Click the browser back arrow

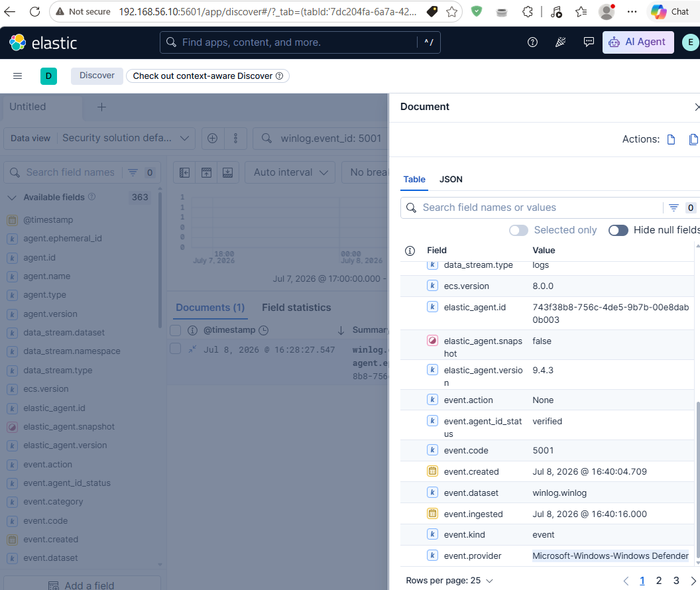(x=9, y=12)
